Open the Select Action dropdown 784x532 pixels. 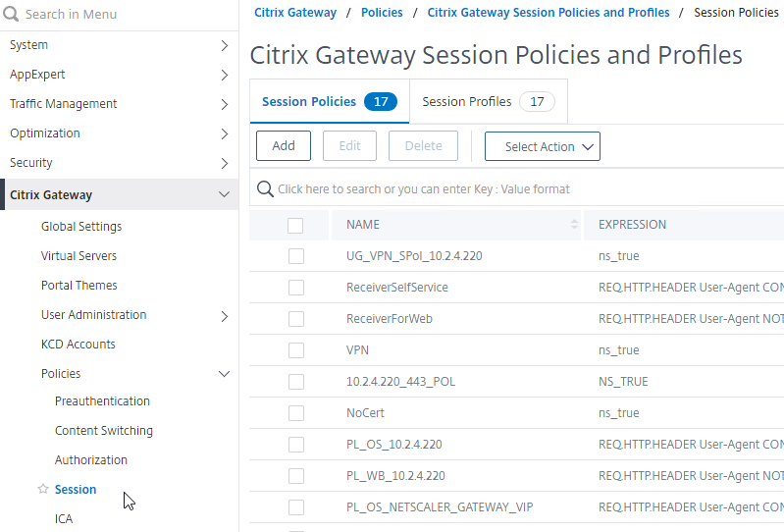542,146
